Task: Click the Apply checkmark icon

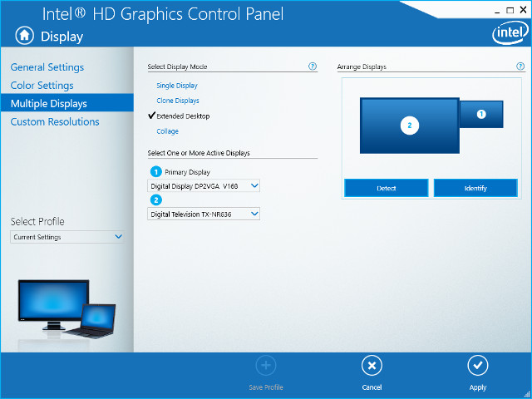Action: point(478,366)
